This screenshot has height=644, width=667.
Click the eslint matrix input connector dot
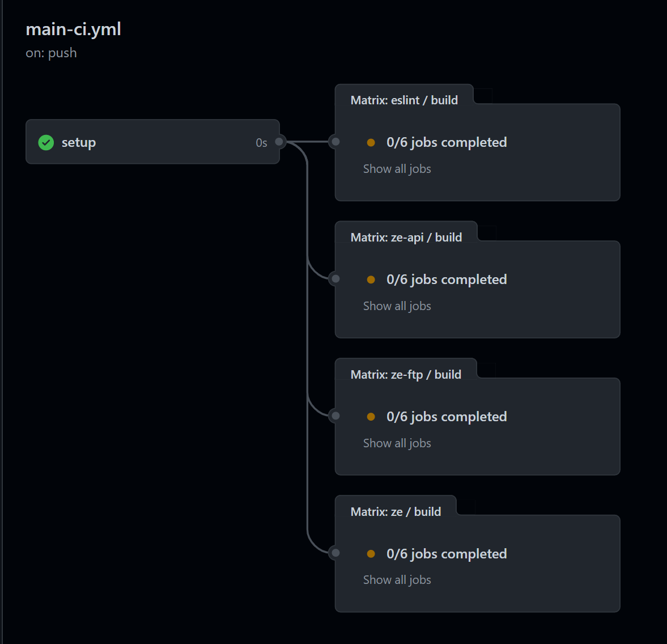click(x=335, y=142)
